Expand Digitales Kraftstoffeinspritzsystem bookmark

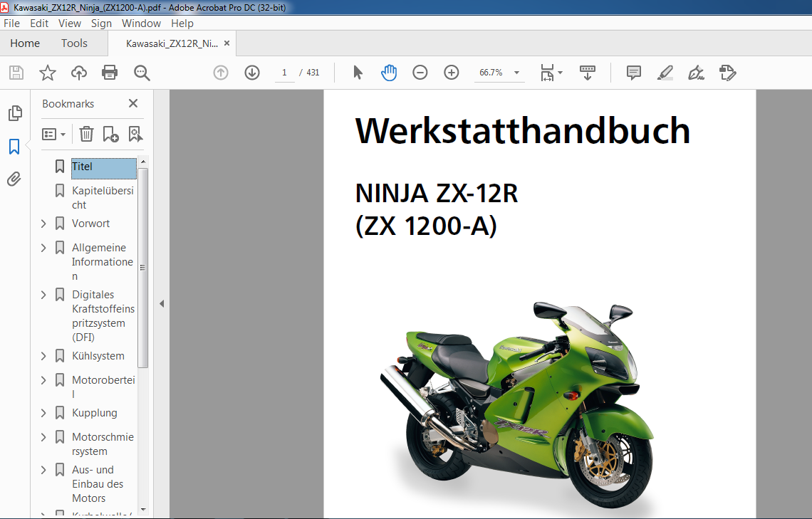click(x=43, y=295)
